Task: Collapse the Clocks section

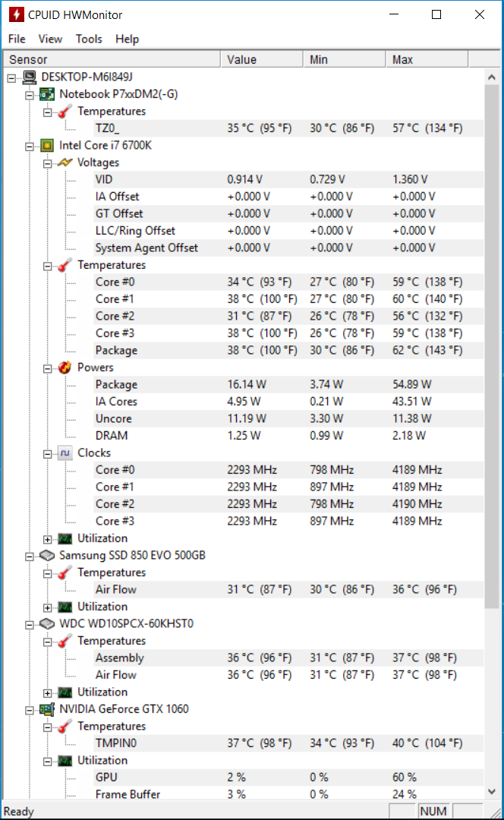Action: pyautogui.click(x=48, y=454)
